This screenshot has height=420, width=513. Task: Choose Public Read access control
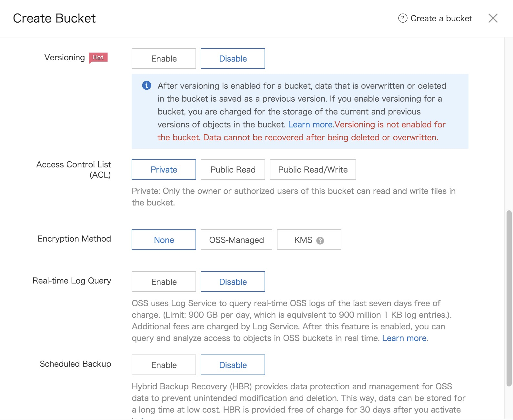coord(233,170)
